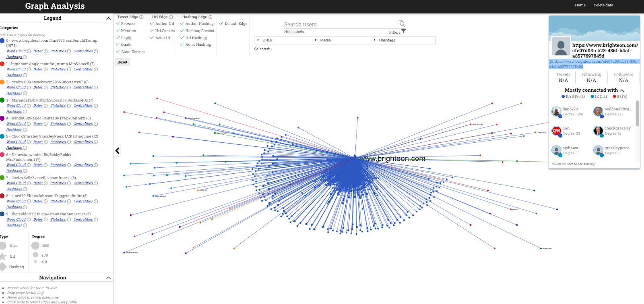Collapse the Legend panel
This screenshot has width=644, height=304.
click(x=108, y=18)
